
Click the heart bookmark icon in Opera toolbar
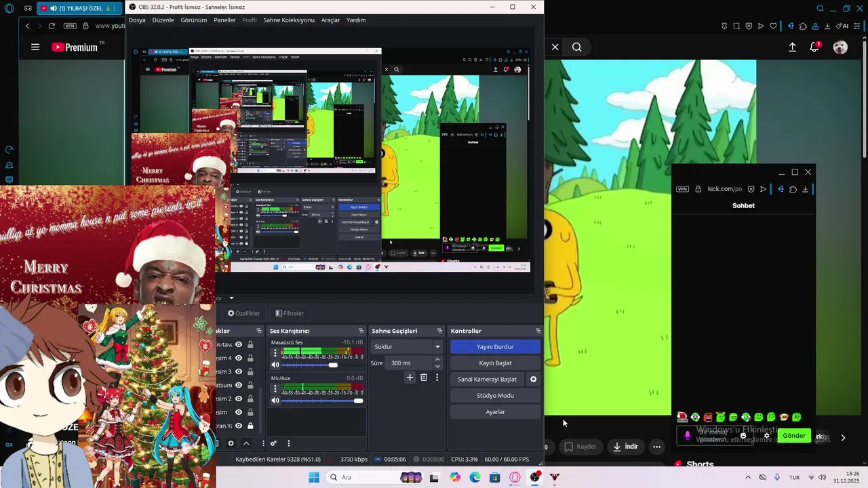tap(773, 26)
